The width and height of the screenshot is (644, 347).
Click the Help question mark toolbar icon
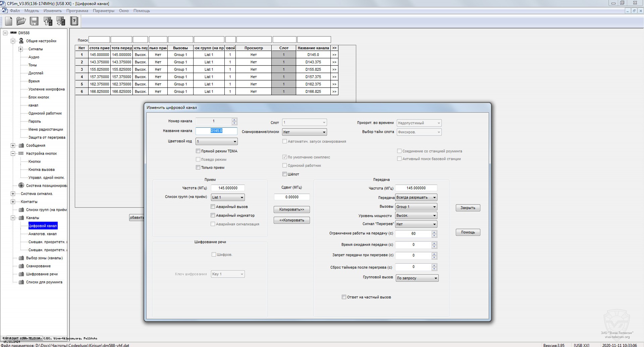click(x=74, y=21)
